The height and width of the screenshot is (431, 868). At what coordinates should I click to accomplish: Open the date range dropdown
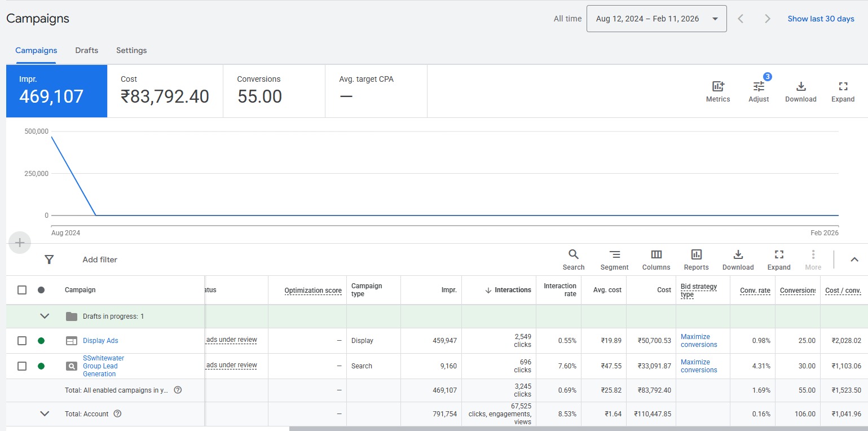click(656, 19)
